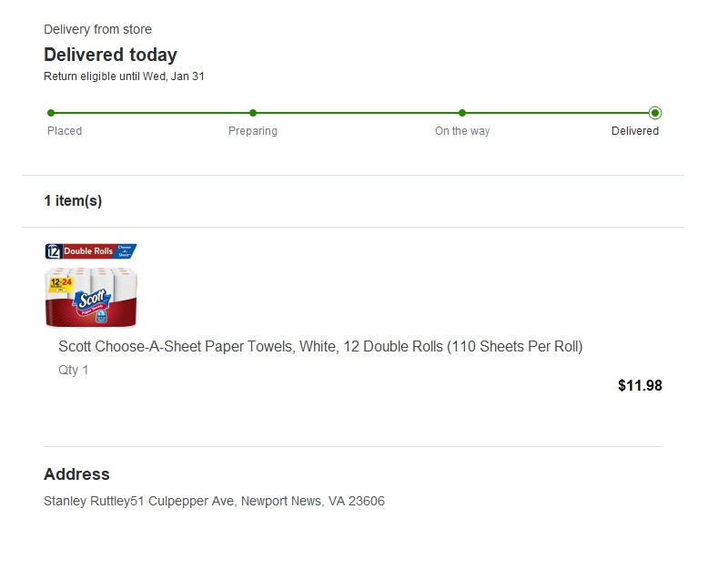Screen dimensions: 728x570
Task: Click the Delivery from store text
Action: (x=97, y=29)
